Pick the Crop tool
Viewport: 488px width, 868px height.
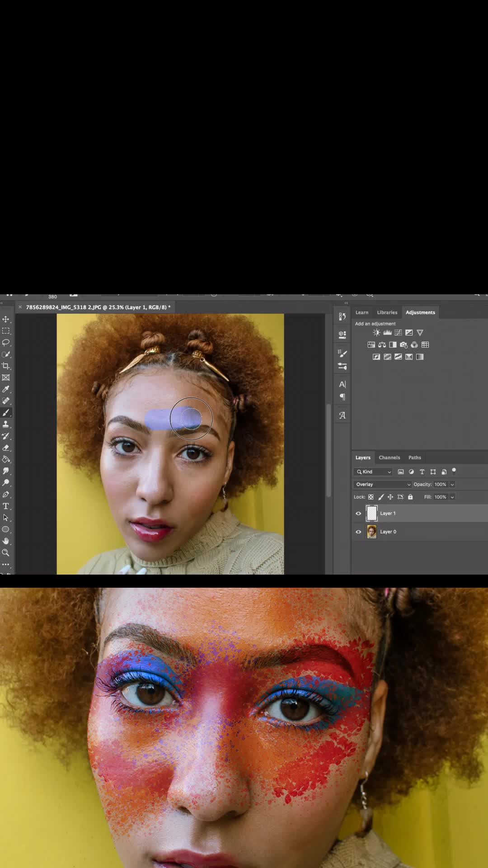click(x=6, y=366)
